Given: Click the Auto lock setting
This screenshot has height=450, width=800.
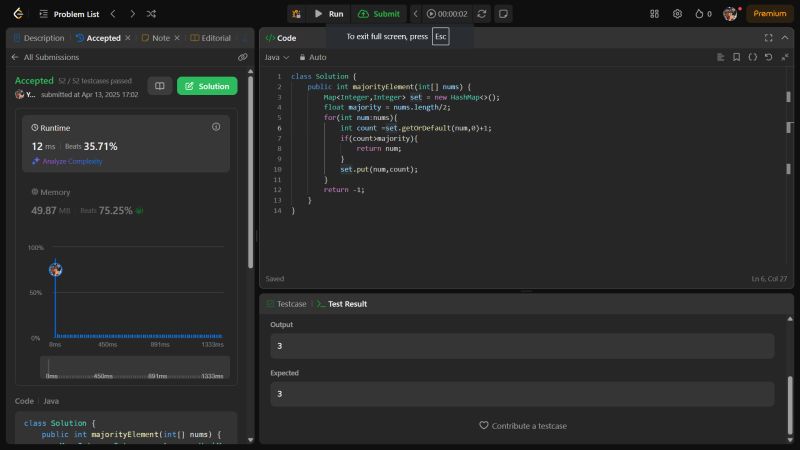Looking at the screenshot, I should pyautogui.click(x=313, y=57).
